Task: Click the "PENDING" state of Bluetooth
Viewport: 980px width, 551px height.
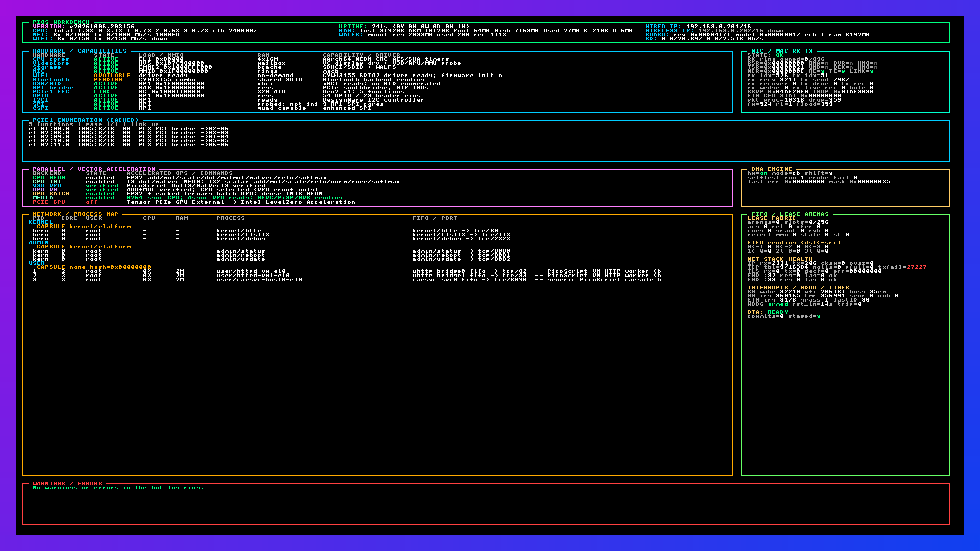Action: pos(108,80)
